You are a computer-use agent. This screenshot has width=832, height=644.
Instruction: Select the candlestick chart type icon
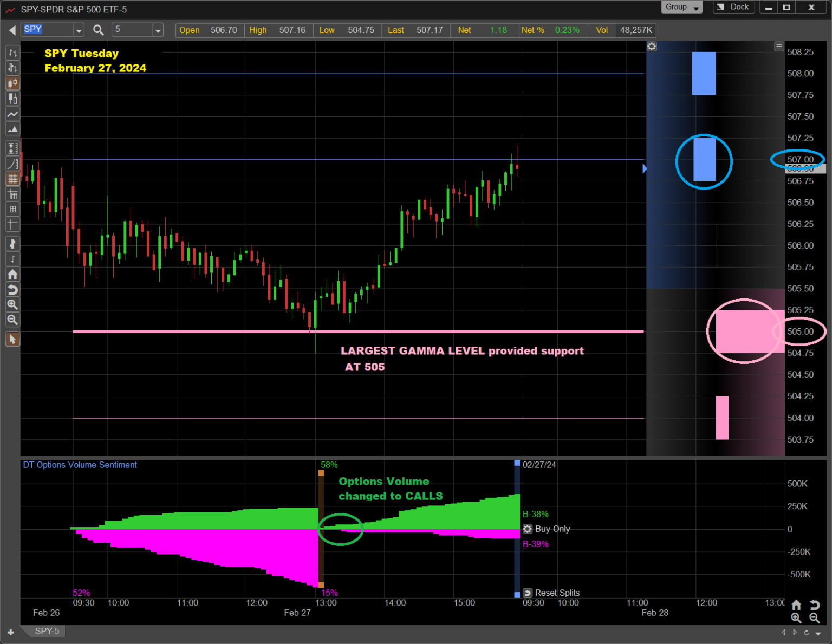tap(12, 83)
